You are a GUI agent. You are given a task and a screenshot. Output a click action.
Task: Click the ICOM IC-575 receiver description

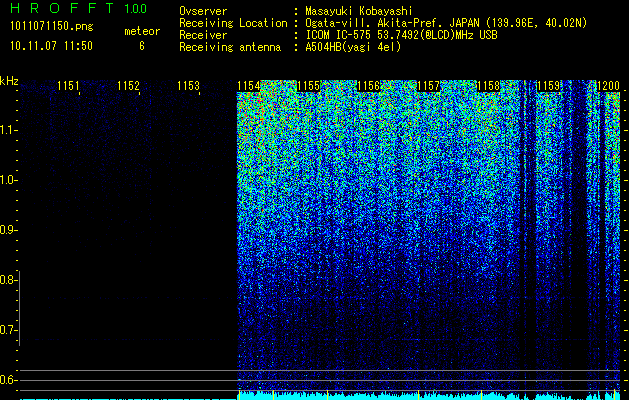pos(401,35)
